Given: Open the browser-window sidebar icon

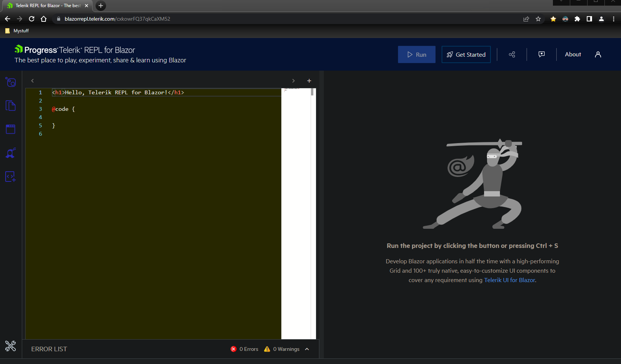Looking at the screenshot, I should pyautogui.click(x=11, y=129).
